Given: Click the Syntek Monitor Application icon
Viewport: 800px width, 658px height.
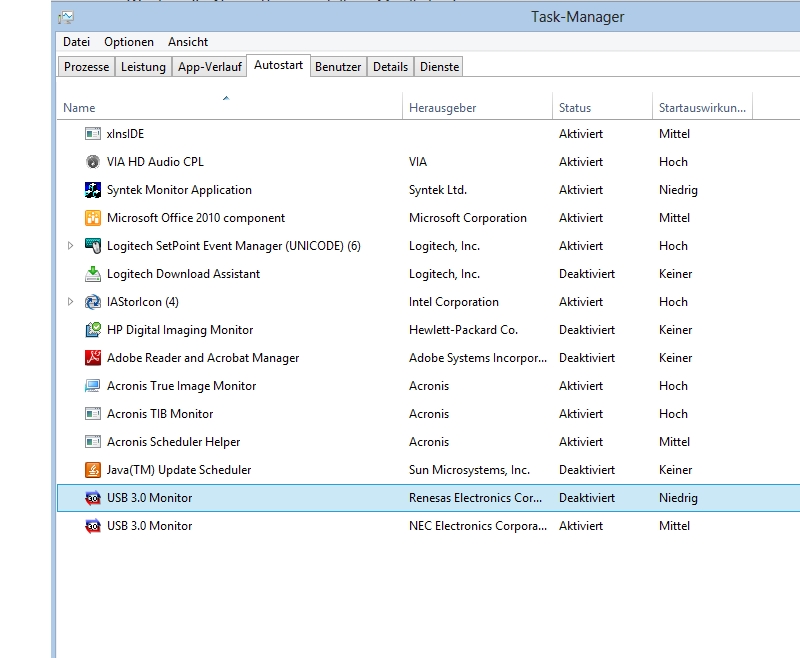Looking at the screenshot, I should coord(92,190).
